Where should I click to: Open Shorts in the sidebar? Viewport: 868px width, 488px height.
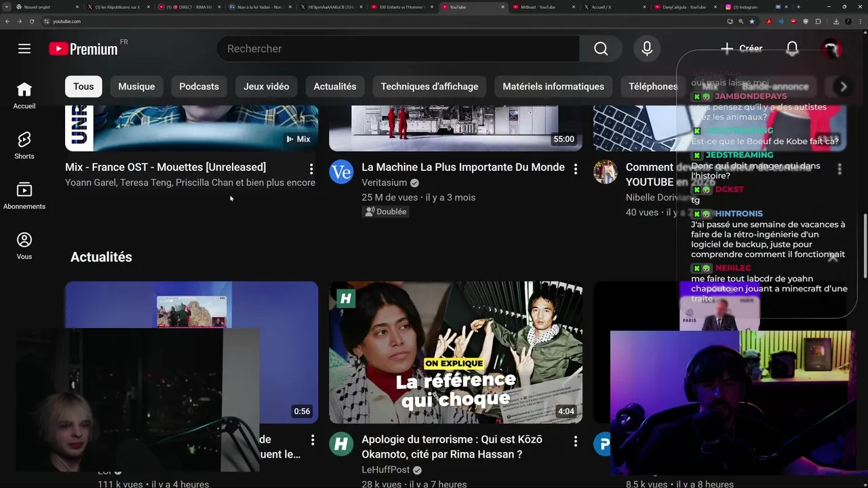coord(24,146)
